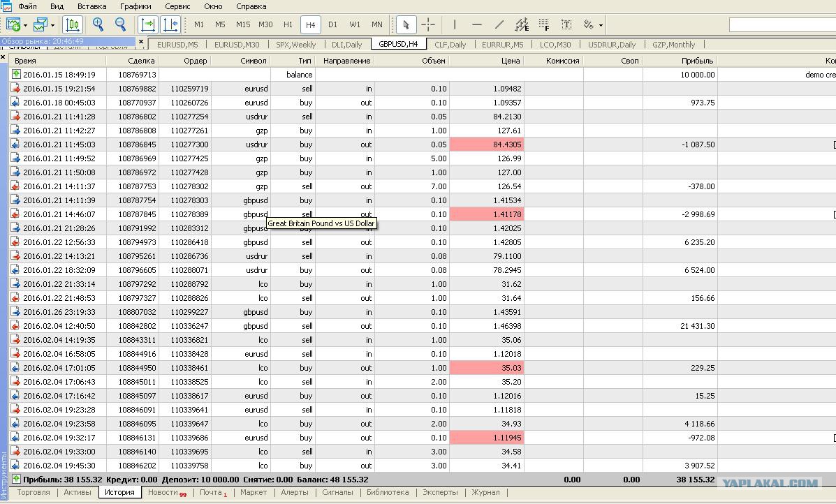Switch timeframe to M15
This screenshot has width=836, height=504.
click(242, 24)
